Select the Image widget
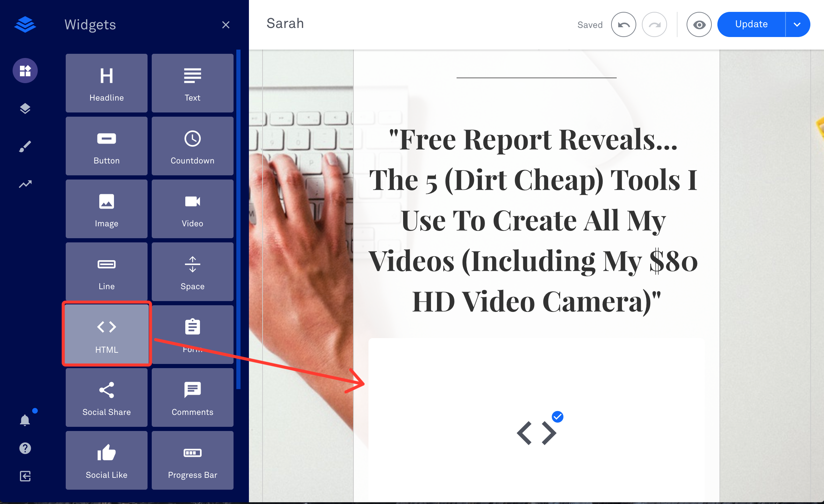This screenshot has width=824, height=504. pyautogui.click(x=107, y=209)
